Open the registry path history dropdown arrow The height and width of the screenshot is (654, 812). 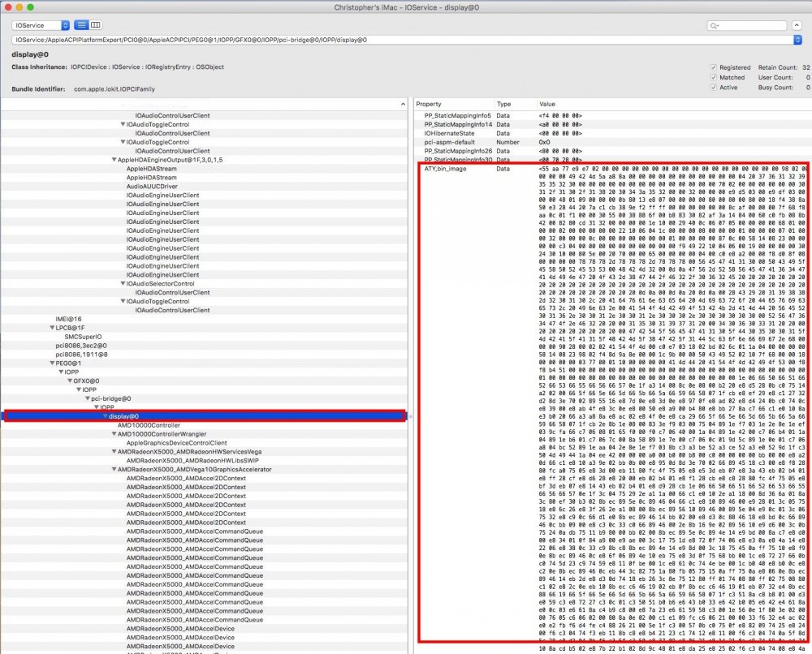click(797, 40)
